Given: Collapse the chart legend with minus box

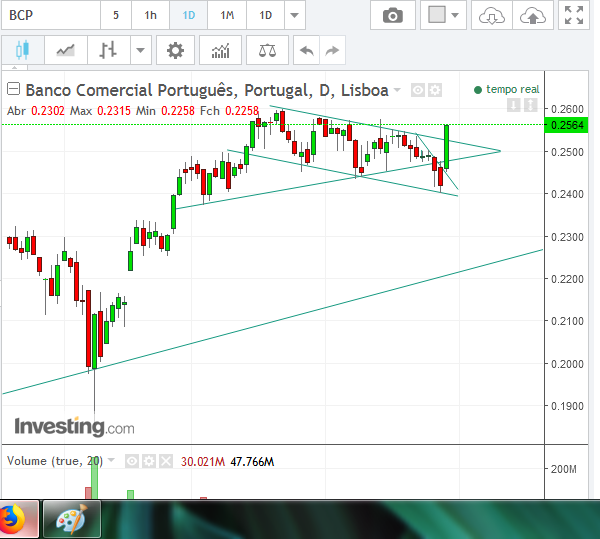Looking at the screenshot, I should click(13, 89).
